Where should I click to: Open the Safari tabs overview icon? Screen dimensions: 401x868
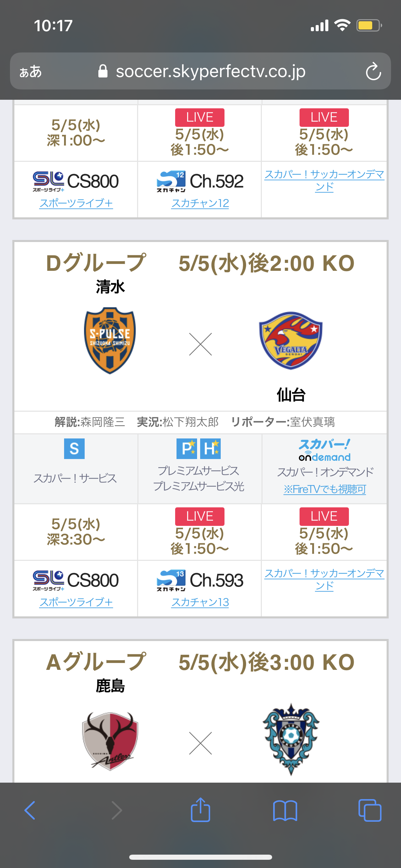pos(369,810)
